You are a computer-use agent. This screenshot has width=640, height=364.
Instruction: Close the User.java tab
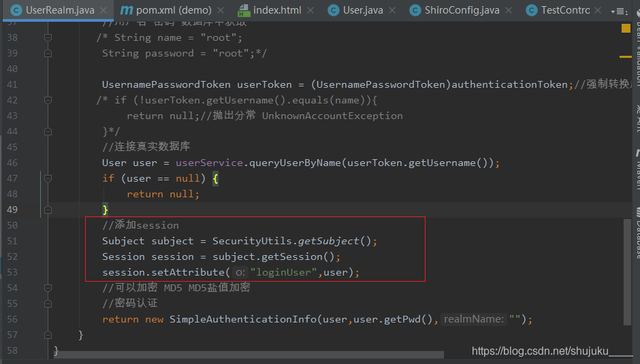click(x=392, y=10)
